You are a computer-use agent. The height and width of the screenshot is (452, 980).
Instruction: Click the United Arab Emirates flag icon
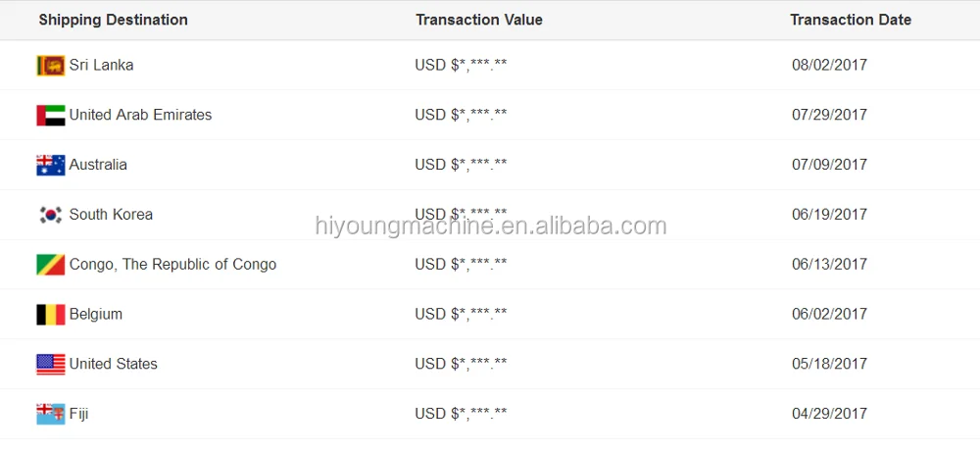(50, 116)
